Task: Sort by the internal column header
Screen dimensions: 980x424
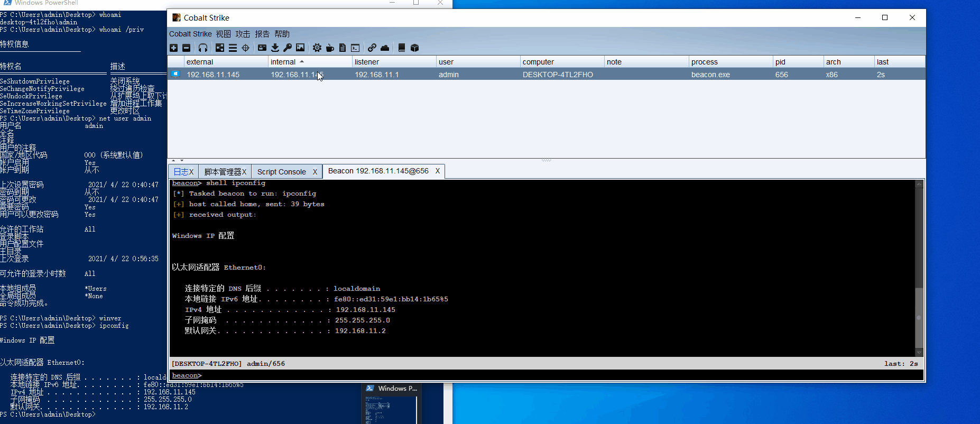Action: 310,62
